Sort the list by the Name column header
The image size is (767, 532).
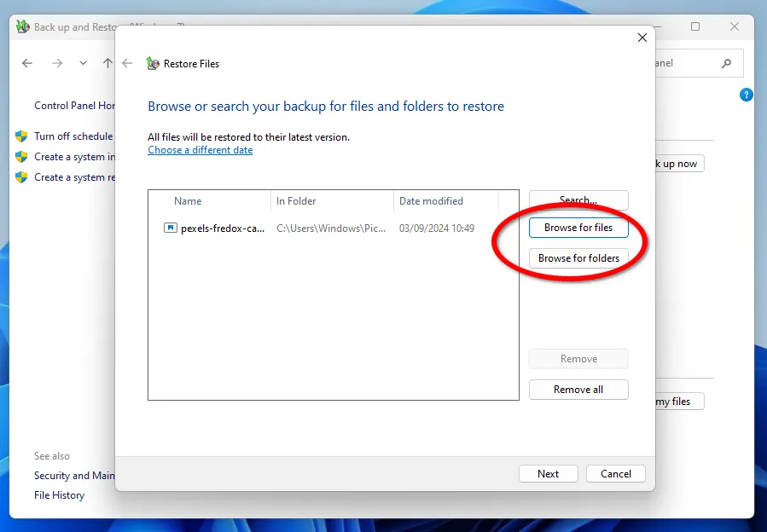click(x=188, y=201)
